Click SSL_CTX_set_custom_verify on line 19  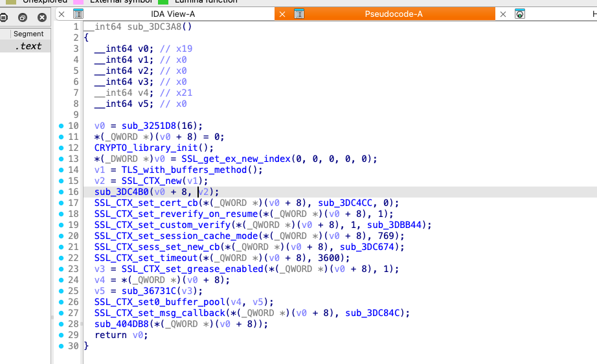[163, 225]
